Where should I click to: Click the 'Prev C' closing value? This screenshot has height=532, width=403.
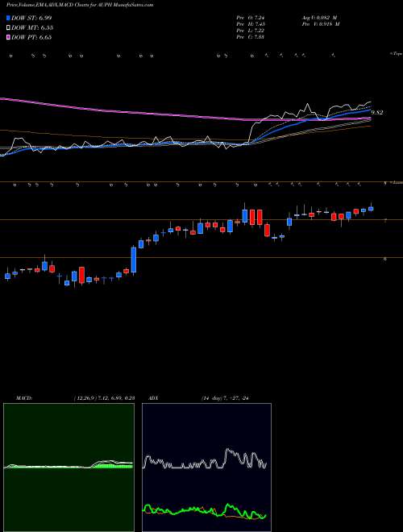[x=251, y=37]
